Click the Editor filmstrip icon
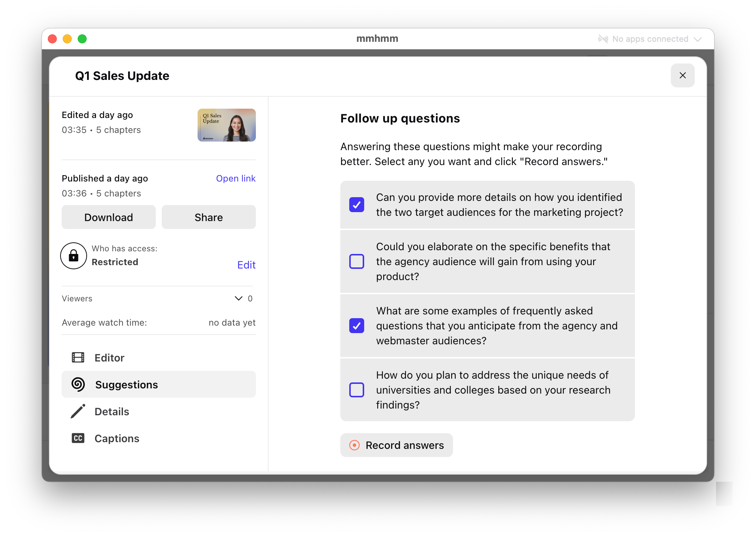The height and width of the screenshot is (537, 756). [x=78, y=358]
